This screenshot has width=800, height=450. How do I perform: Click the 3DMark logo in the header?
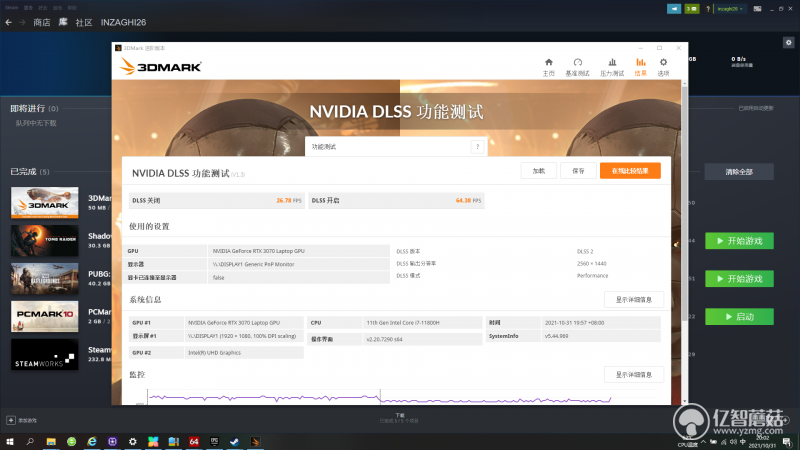160,66
